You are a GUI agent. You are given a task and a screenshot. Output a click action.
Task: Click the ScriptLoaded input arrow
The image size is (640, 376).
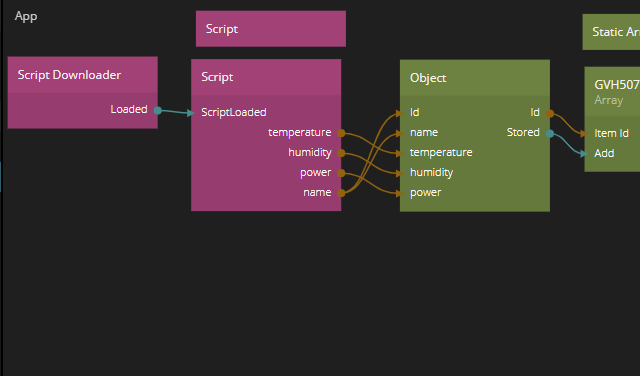point(191,113)
